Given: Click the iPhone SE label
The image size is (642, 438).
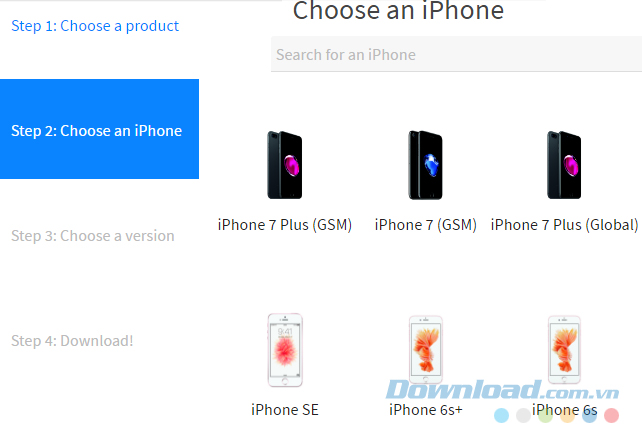Looking at the screenshot, I should coord(285,410).
